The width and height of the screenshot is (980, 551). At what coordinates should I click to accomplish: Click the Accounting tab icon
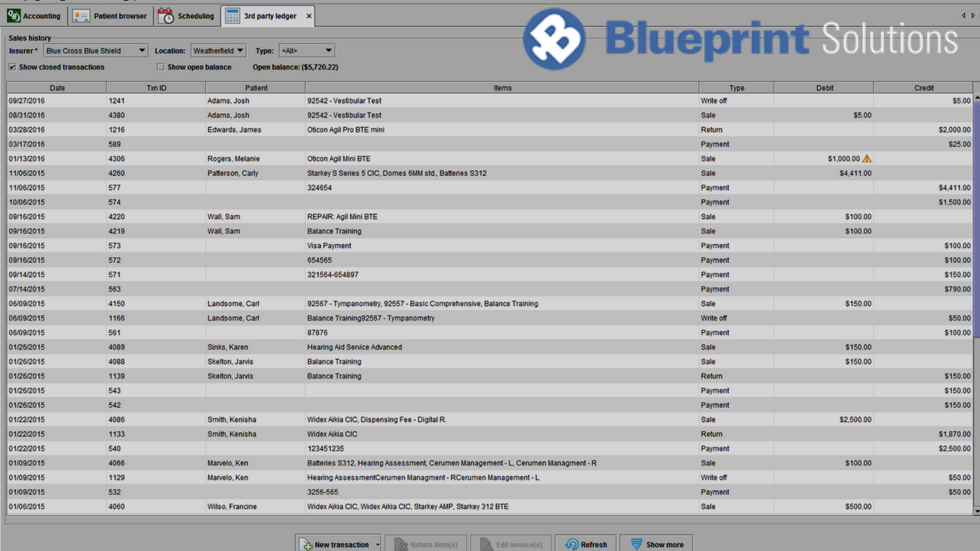pyautogui.click(x=14, y=15)
